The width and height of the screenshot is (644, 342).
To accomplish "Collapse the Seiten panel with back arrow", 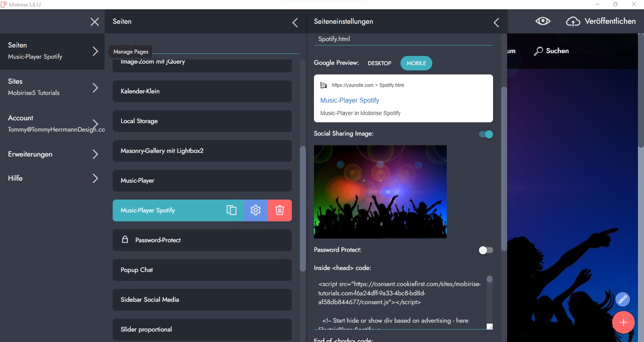I will click(x=295, y=23).
